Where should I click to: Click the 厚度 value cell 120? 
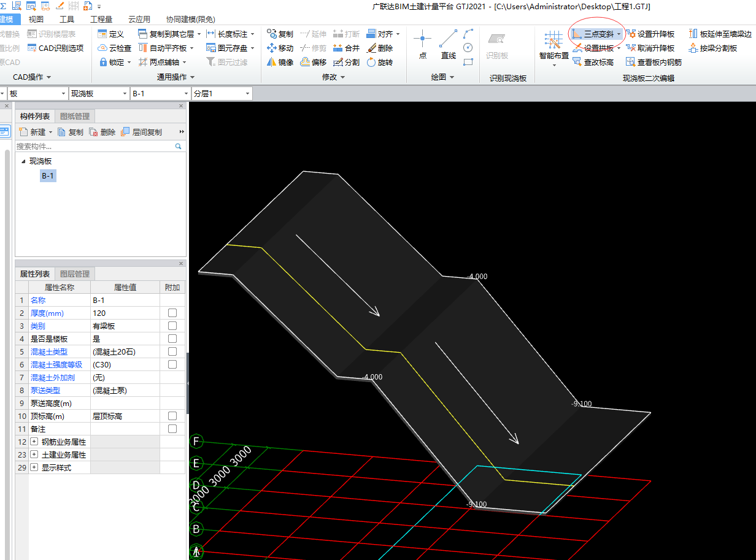125,313
